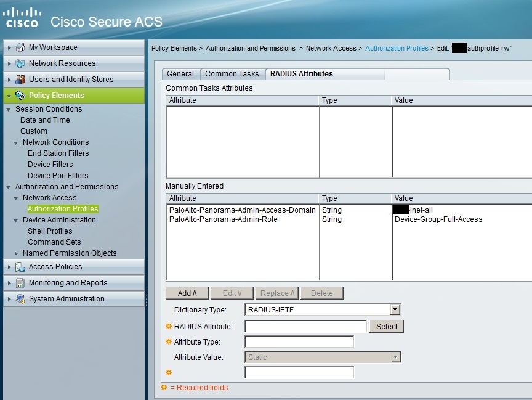
Task: Click the Policy Elements icon
Action: (x=20, y=96)
